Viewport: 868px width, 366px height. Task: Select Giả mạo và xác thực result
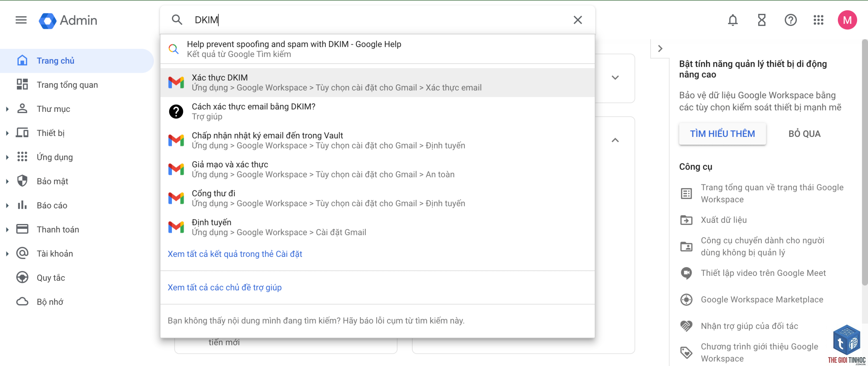377,169
